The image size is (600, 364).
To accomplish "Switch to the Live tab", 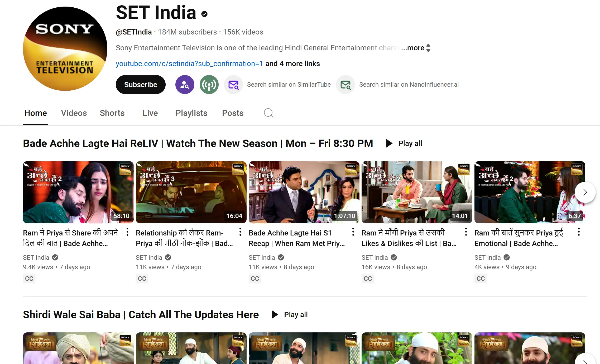I will point(150,113).
